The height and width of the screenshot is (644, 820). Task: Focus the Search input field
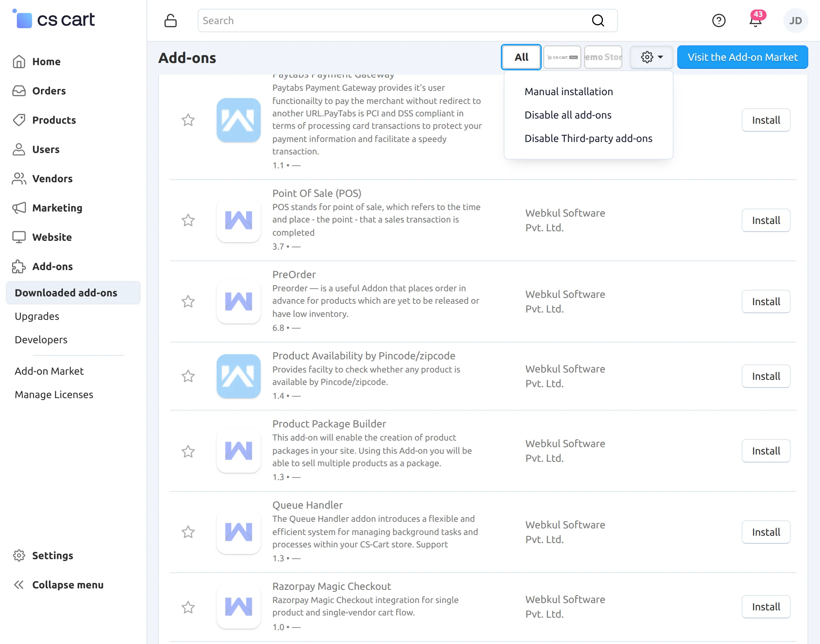407,20
